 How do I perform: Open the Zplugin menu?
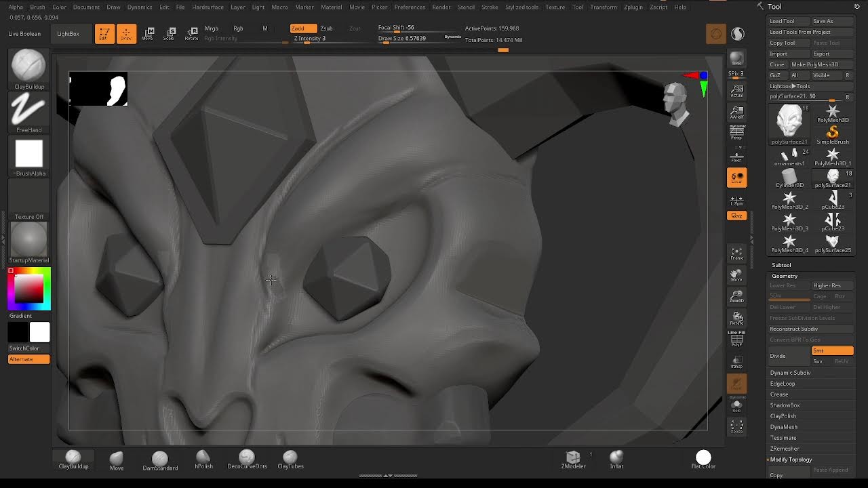tap(633, 7)
